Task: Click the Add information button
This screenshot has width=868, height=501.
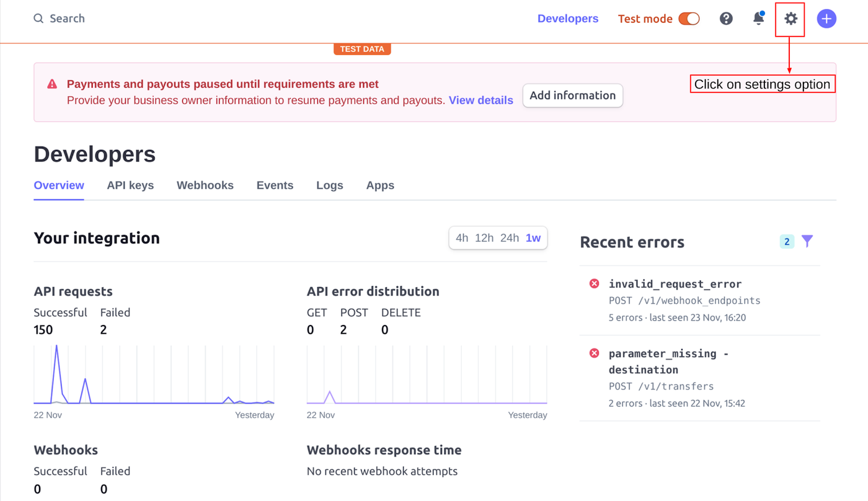Action: coord(573,95)
